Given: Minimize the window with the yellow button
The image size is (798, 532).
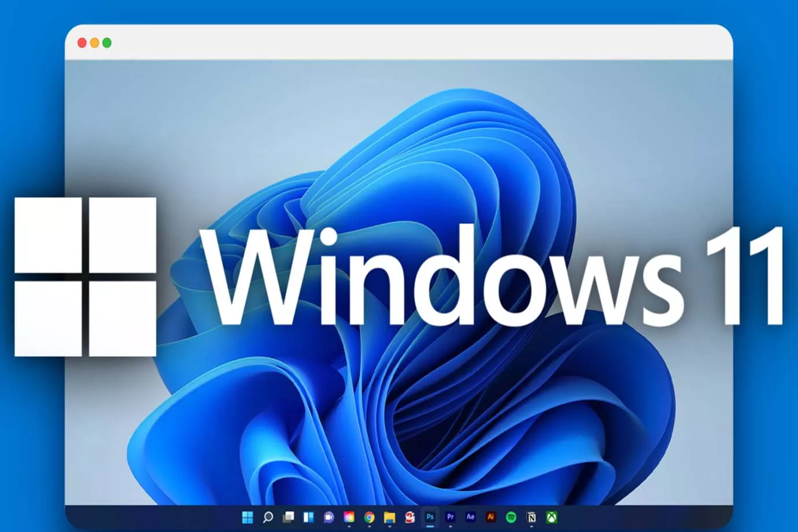Looking at the screenshot, I should pos(94,43).
